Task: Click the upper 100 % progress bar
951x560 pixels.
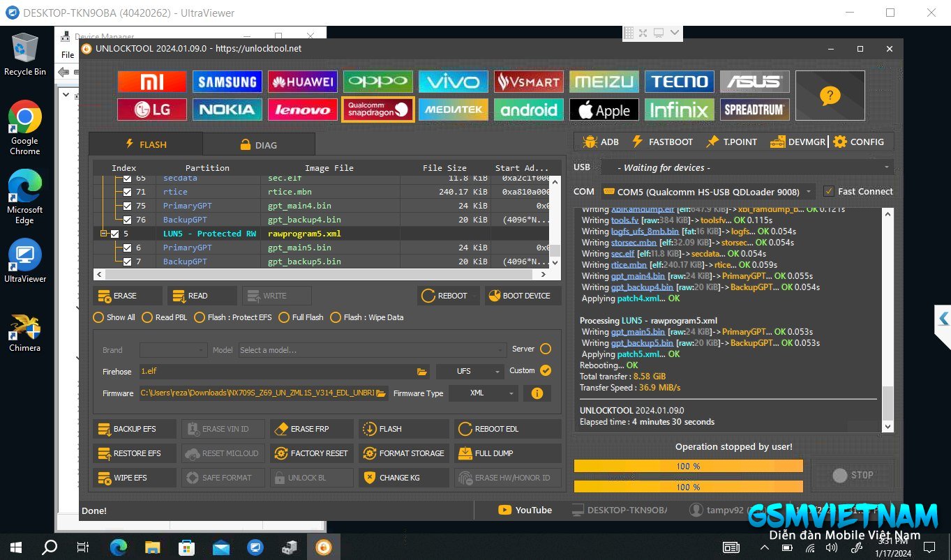Action: [688, 466]
